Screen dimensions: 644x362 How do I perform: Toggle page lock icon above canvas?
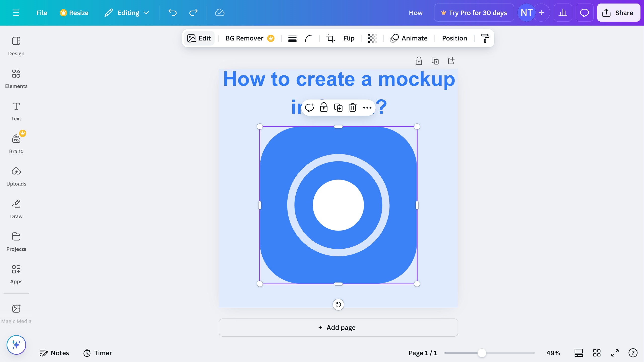pos(419,61)
